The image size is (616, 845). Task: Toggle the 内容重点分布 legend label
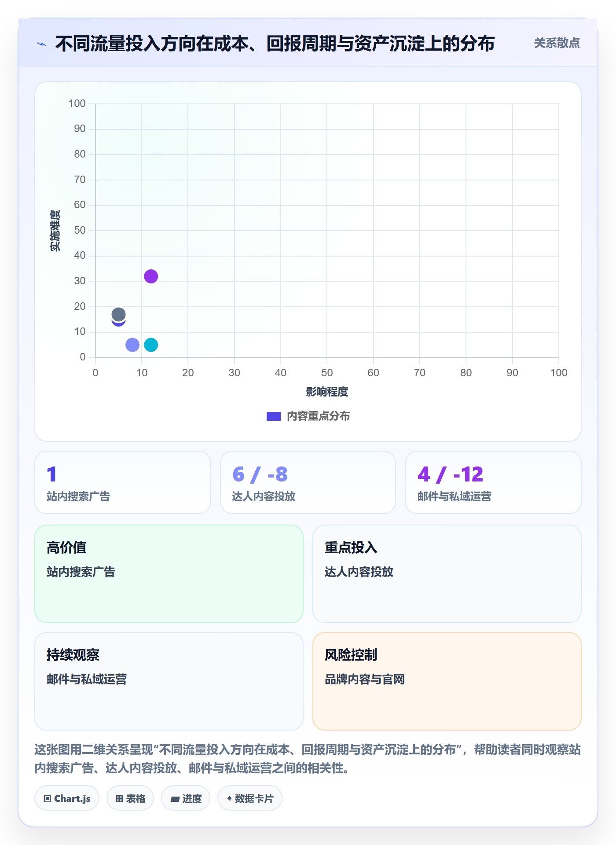(x=318, y=416)
